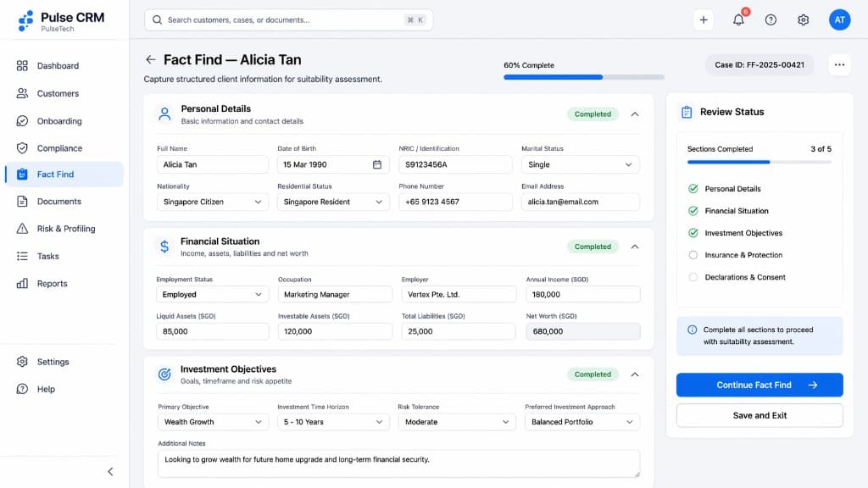
Task: Collapse the Financial Situation section
Action: [635, 247]
